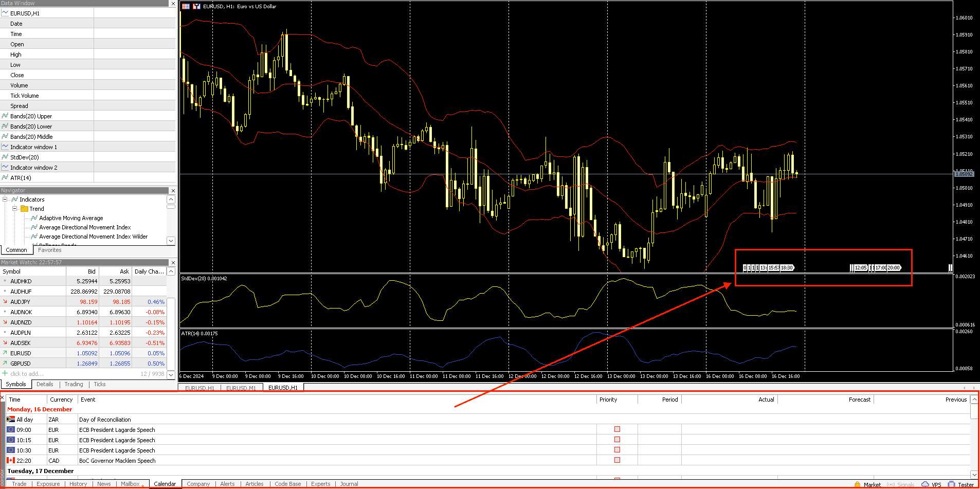Switch to the Journal tab in Toolbox
This screenshot has height=489, width=980.
[x=349, y=483]
